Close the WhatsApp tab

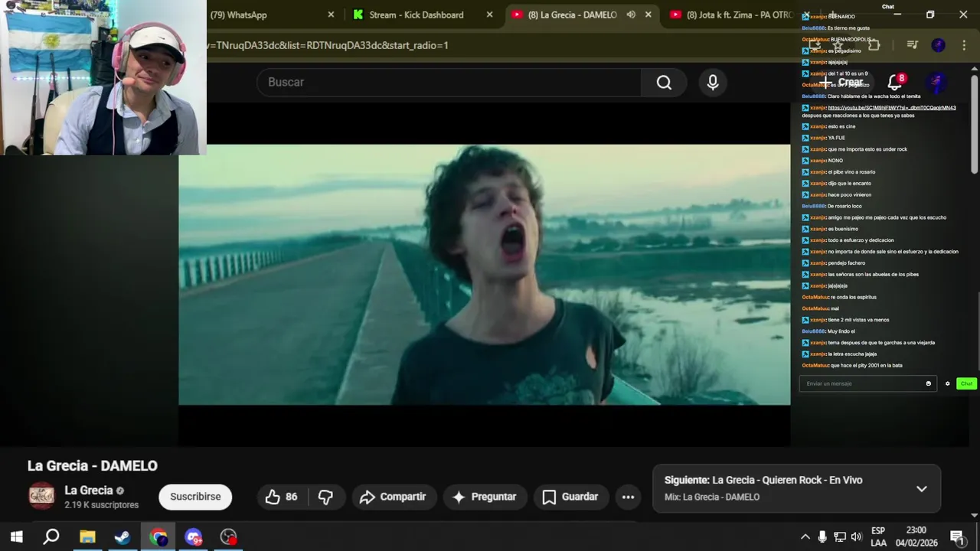coord(331,15)
